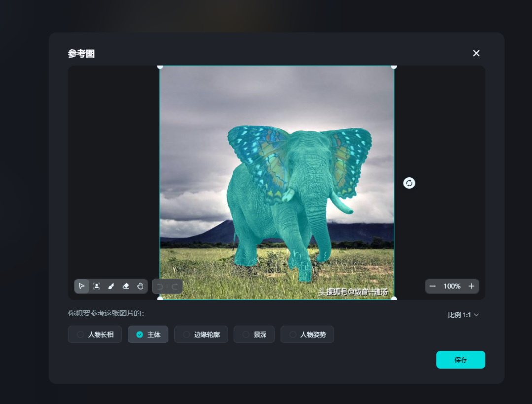This screenshot has height=404, width=532.
Task: Select the auto subject selection tool
Action: coord(97,286)
